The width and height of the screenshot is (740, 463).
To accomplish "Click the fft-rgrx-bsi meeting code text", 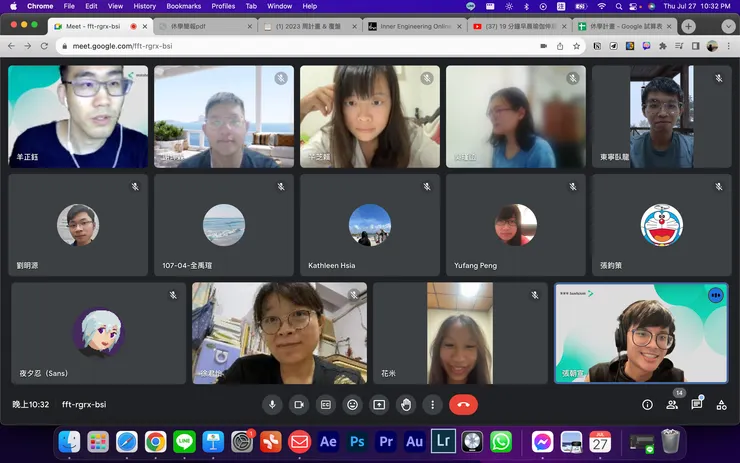I will tap(84, 404).
